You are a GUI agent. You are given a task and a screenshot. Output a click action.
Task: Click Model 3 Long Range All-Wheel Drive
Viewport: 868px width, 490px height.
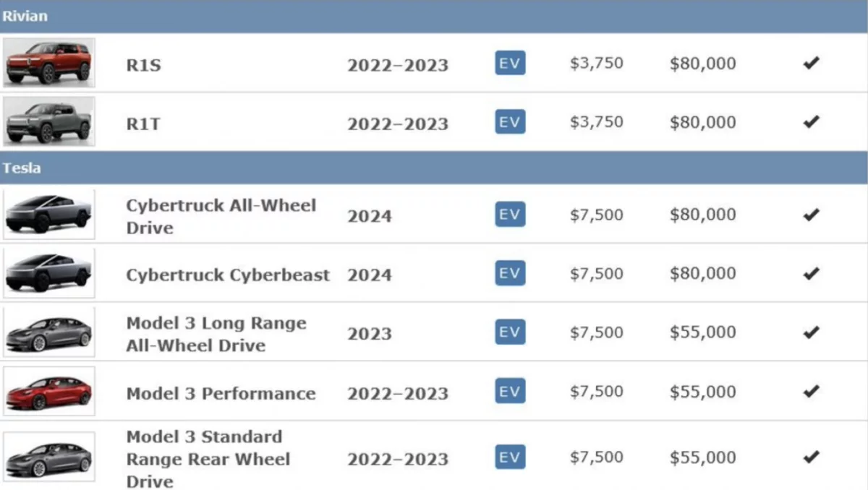pyautogui.click(x=216, y=334)
